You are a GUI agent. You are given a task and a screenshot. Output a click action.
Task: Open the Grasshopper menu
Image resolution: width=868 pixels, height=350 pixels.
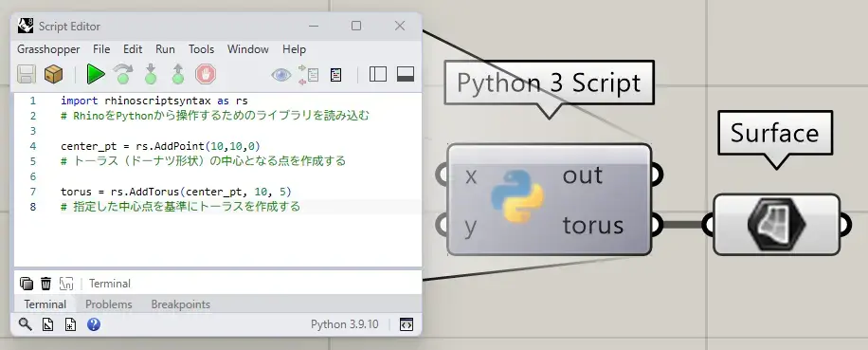48,49
